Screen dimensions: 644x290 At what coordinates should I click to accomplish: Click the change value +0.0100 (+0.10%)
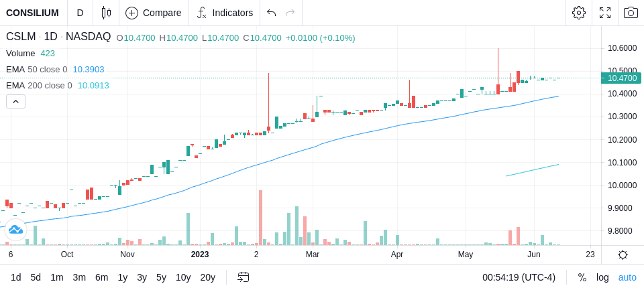(x=321, y=38)
